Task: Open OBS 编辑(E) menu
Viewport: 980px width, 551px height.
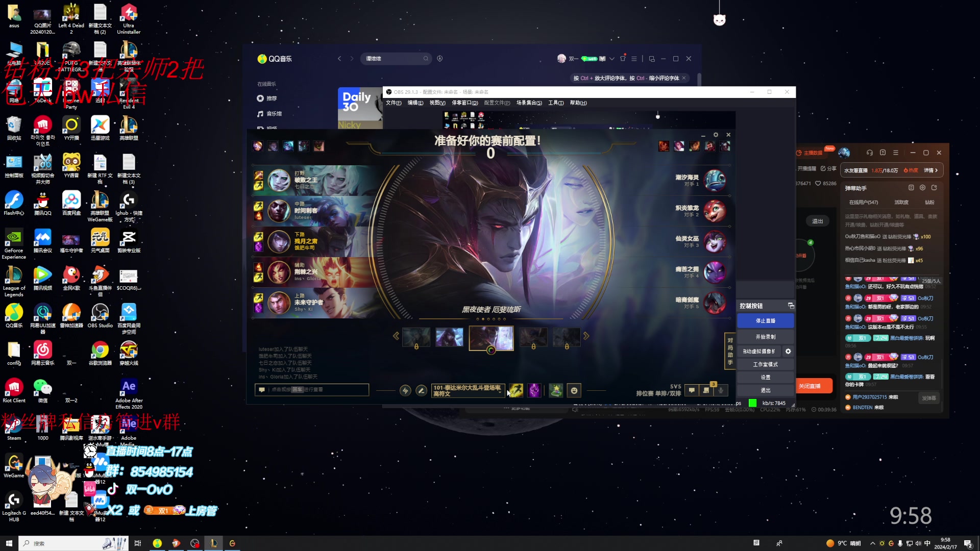Action: click(415, 103)
